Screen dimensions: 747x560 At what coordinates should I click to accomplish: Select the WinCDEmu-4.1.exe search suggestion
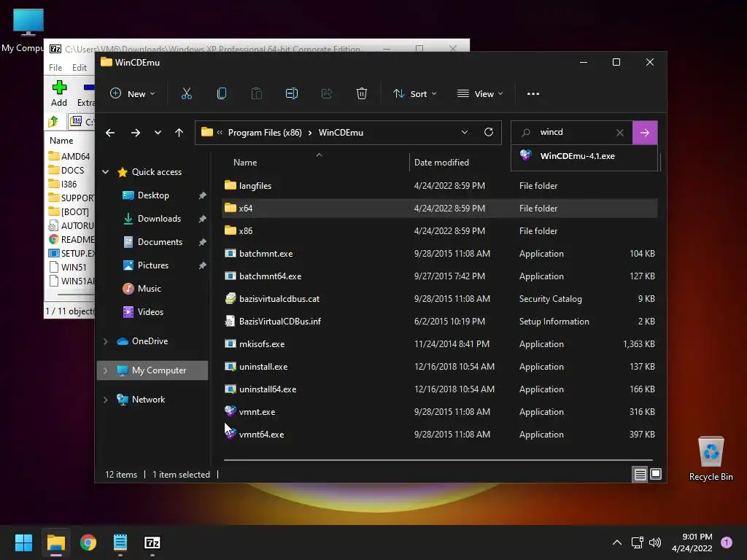point(584,156)
